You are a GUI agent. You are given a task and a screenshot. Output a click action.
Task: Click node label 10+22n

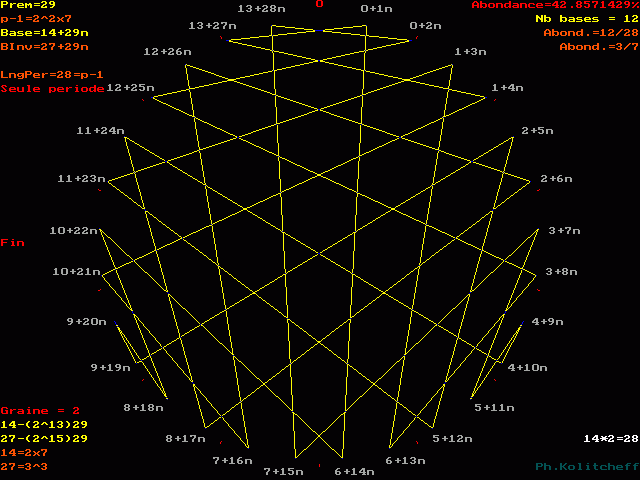75,231
